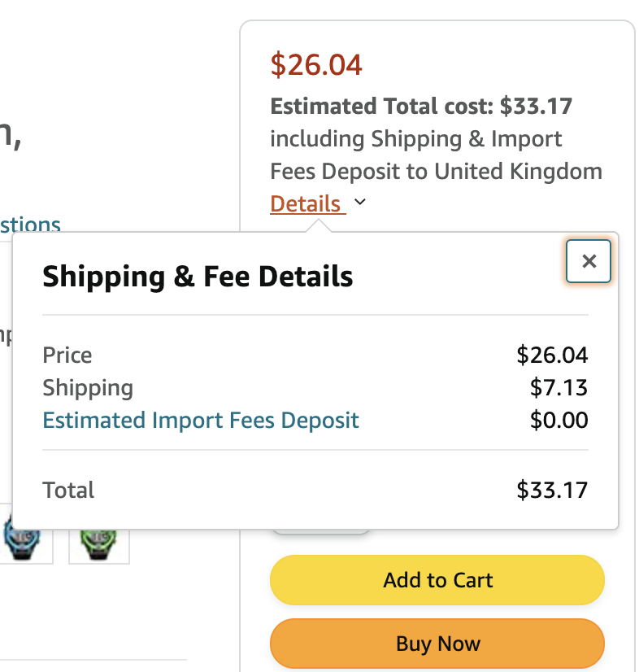Close the Shipping & Fee Details popover
This screenshot has width=639, height=672.
coord(589,261)
